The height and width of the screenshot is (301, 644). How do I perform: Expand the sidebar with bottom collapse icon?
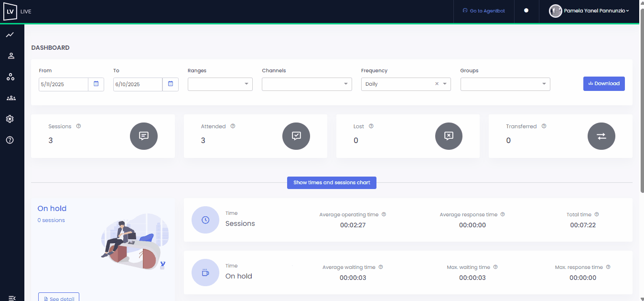[x=12, y=298]
